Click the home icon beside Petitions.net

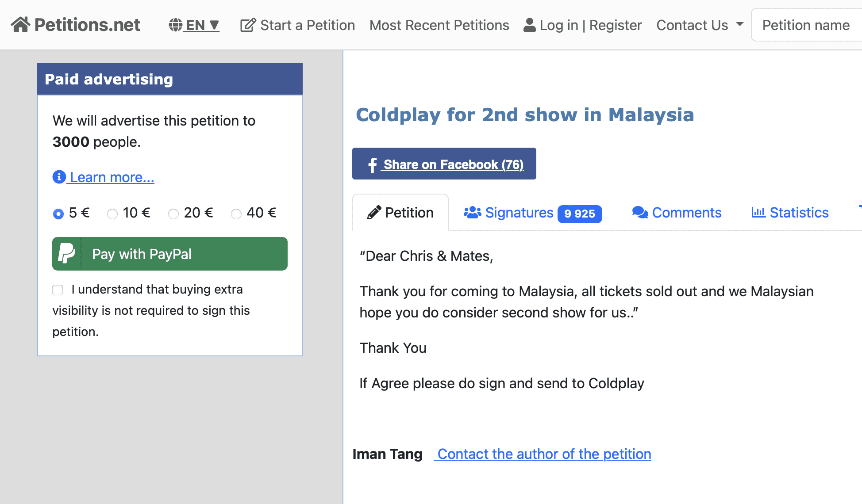coord(20,25)
